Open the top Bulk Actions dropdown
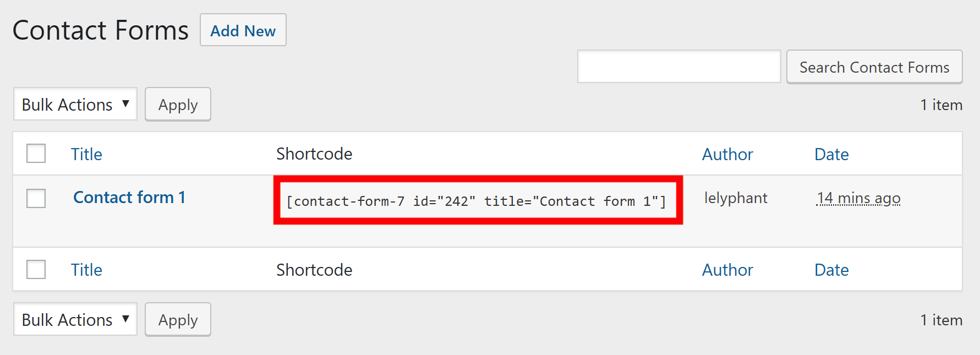The image size is (980, 355). (x=75, y=104)
